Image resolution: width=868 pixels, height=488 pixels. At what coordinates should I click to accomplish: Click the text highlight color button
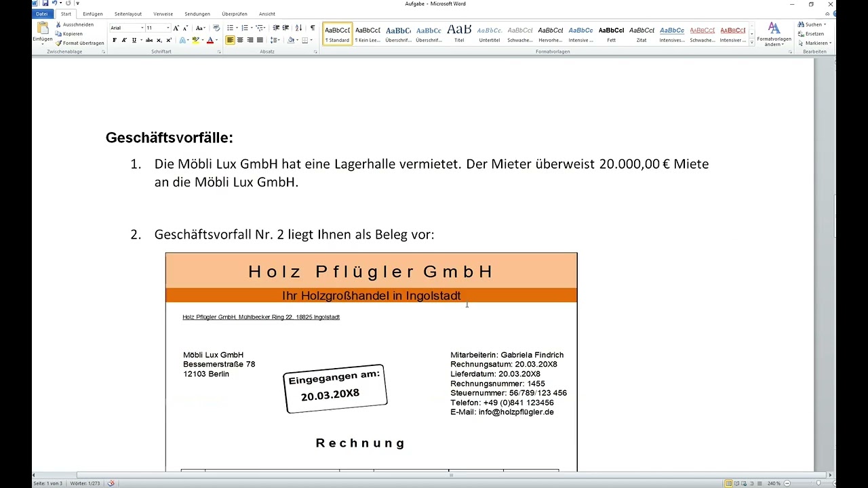(x=195, y=40)
